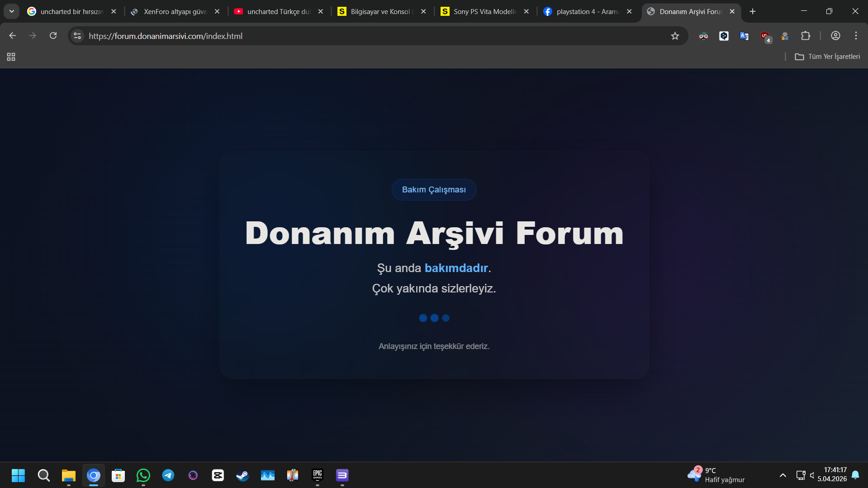Open the dark hexagon extension icon
The height and width of the screenshot is (488, 868).
(724, 36)
